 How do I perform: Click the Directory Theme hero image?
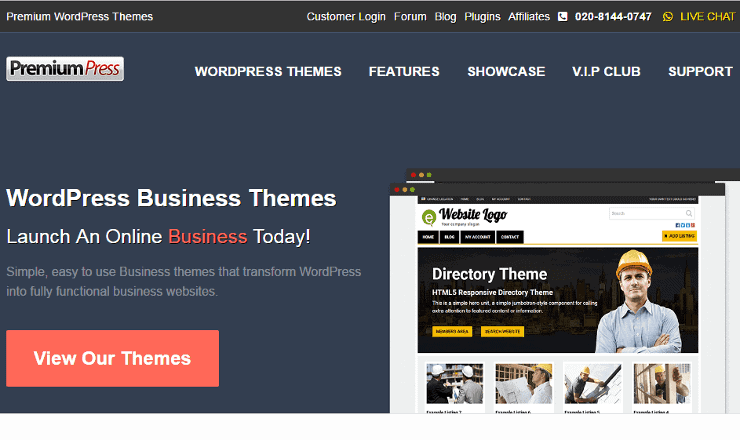557,300
